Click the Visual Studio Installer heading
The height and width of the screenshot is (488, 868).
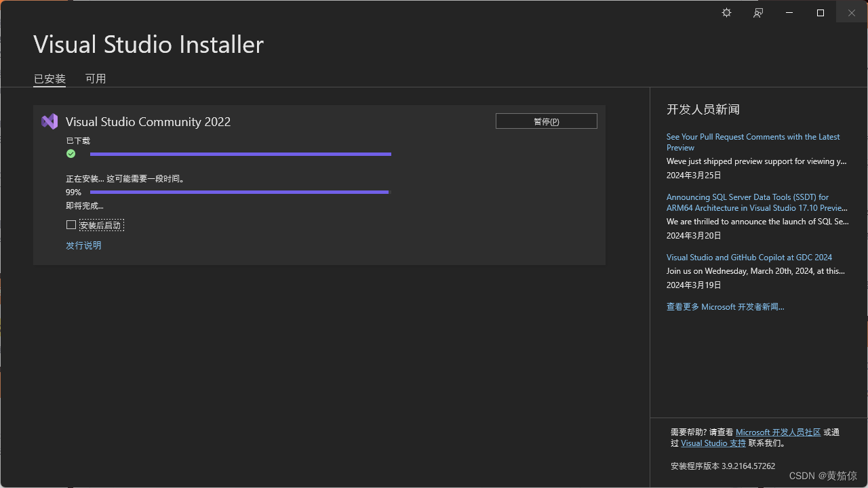coord(149,45)
